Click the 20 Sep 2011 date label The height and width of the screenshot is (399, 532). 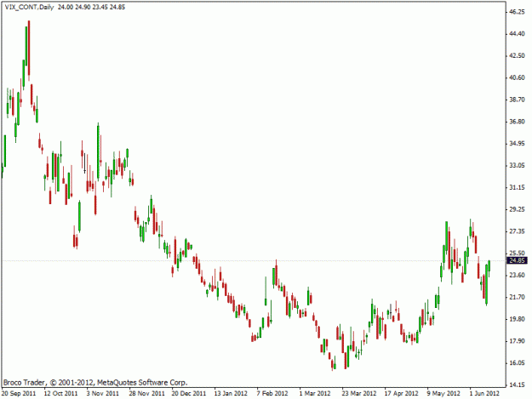tap(19, 394)
